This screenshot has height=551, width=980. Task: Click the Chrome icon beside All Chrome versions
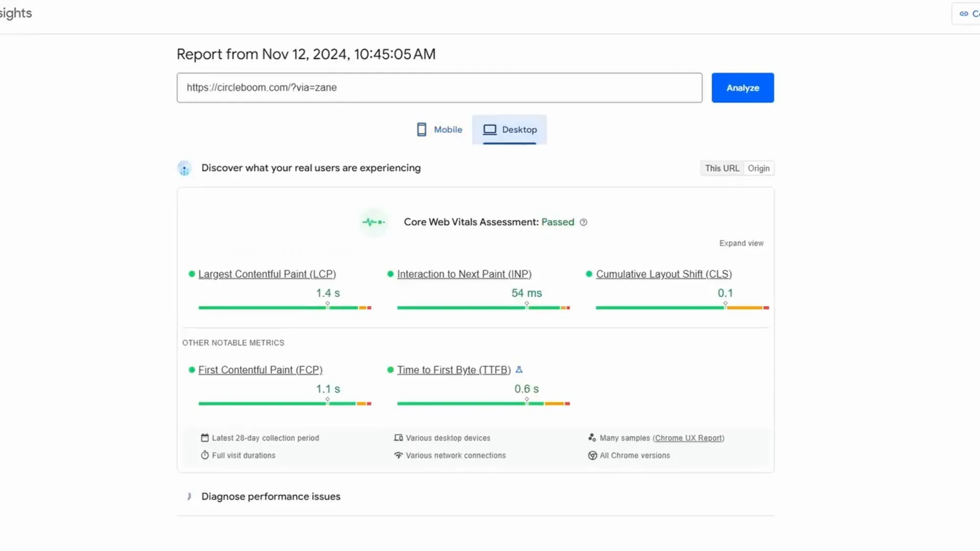(592, 456)
